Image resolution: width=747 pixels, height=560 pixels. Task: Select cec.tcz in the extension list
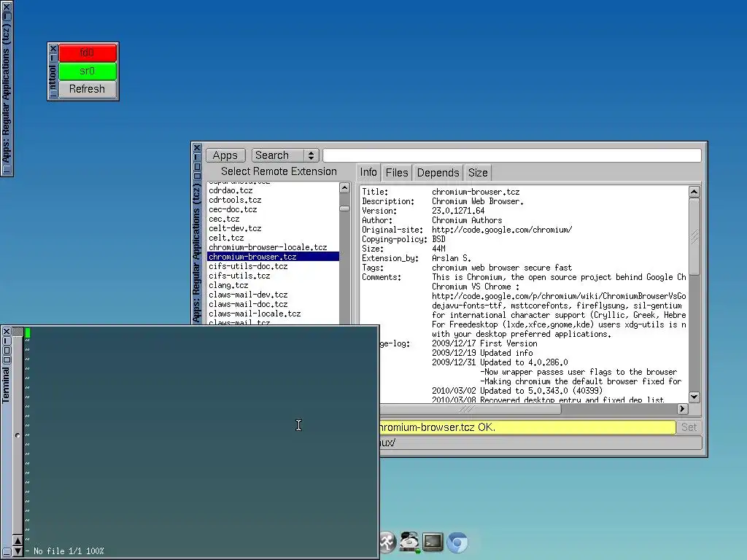tap(273, 219)
